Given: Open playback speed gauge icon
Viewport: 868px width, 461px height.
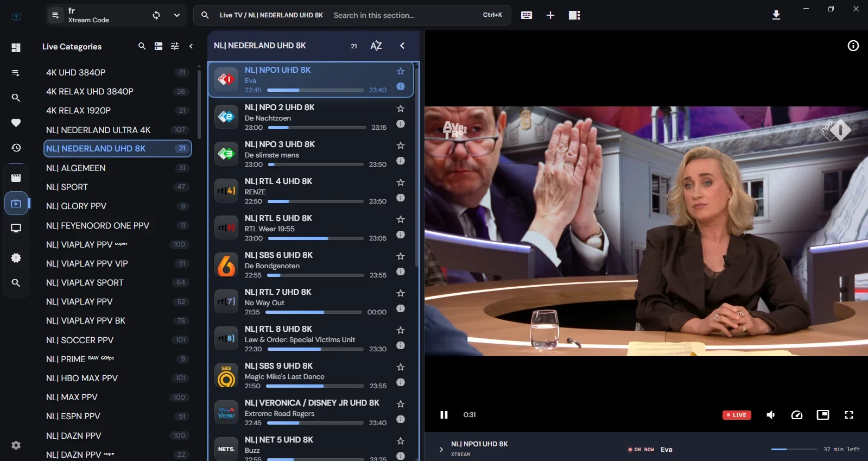Looking at the screenshot, I should pyautogui.click(x=797, y=415).
